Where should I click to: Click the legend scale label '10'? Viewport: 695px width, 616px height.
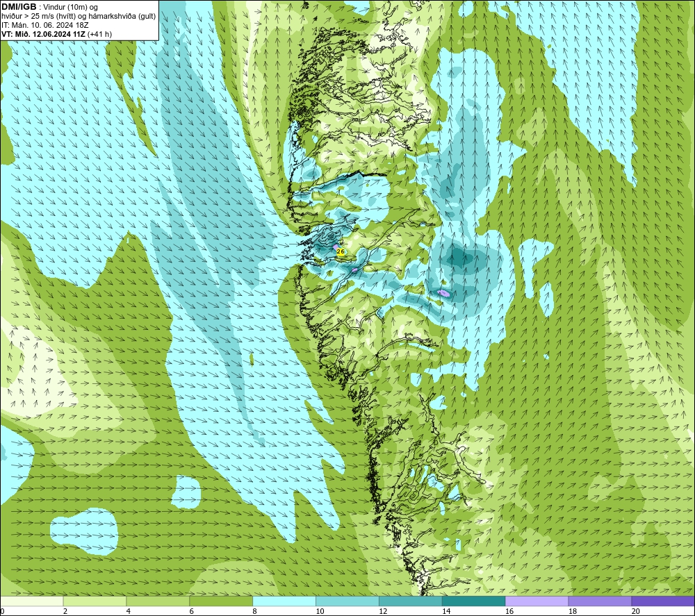[x=320, y=611]
